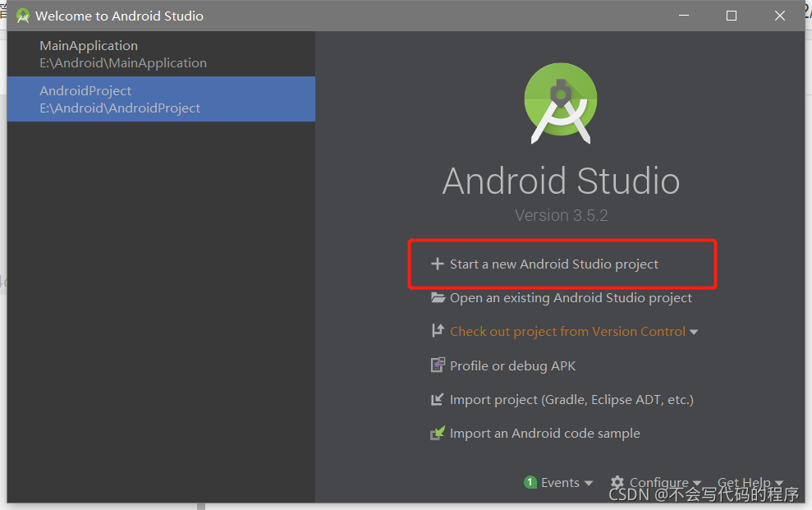Select the AndroidProject recent project

(161, 99)
